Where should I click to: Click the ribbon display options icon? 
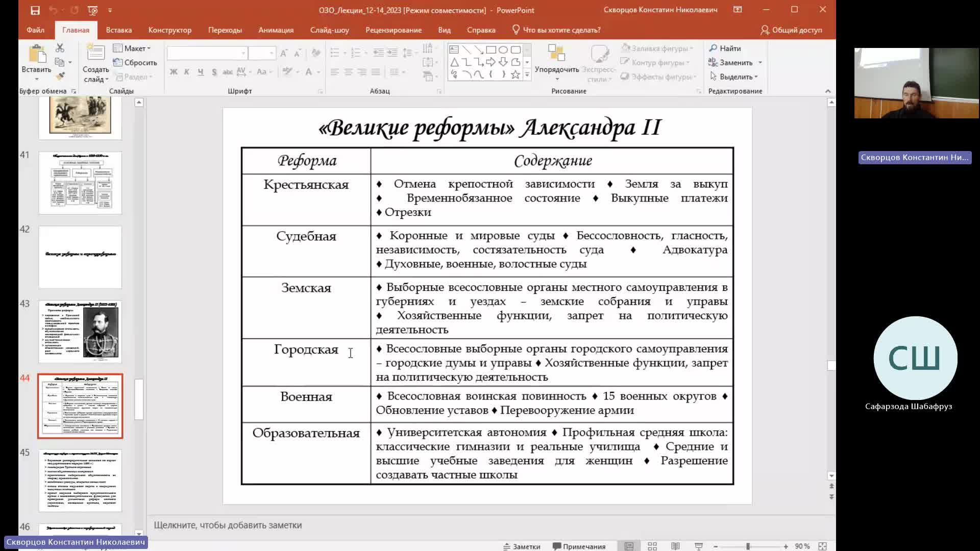(738, 10)
